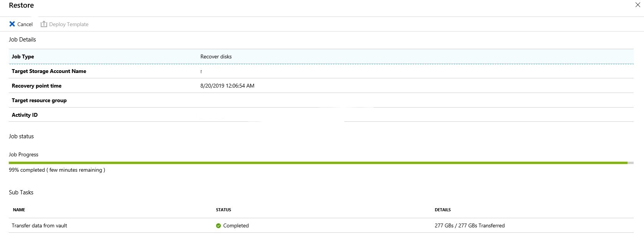Select the Job Type row label
644x237 pixels.
23,56
